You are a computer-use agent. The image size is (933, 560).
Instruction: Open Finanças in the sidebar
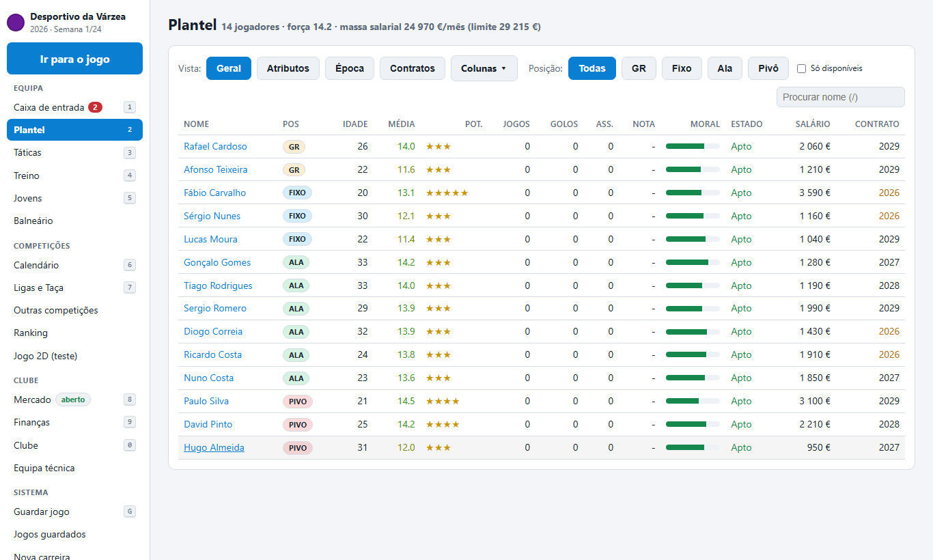[x=74, y=422]
